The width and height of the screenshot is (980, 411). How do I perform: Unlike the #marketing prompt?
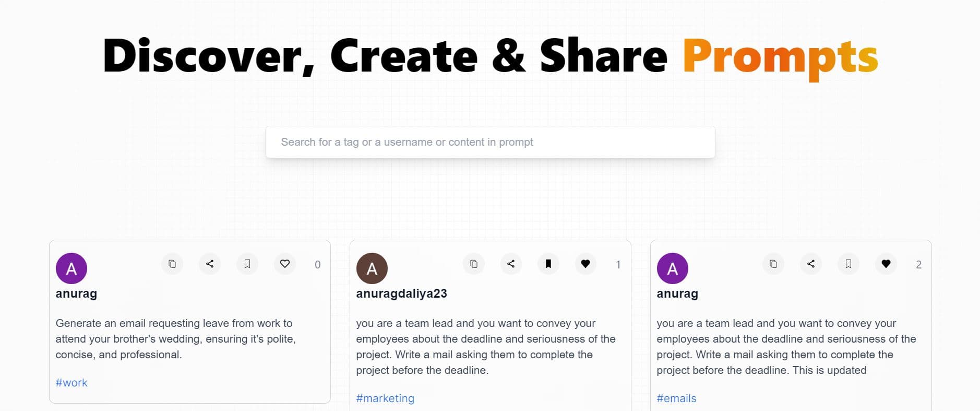[585, 264]
